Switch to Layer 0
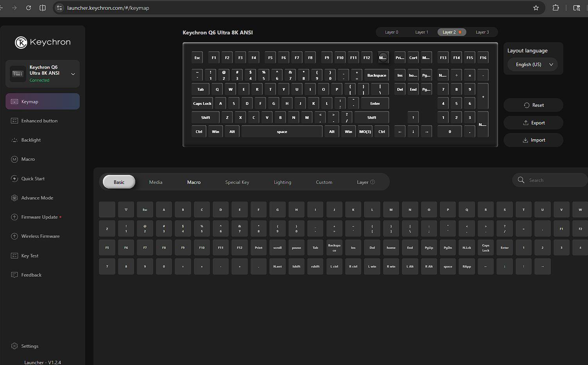588x365 pixels. (x=391, y=32)
